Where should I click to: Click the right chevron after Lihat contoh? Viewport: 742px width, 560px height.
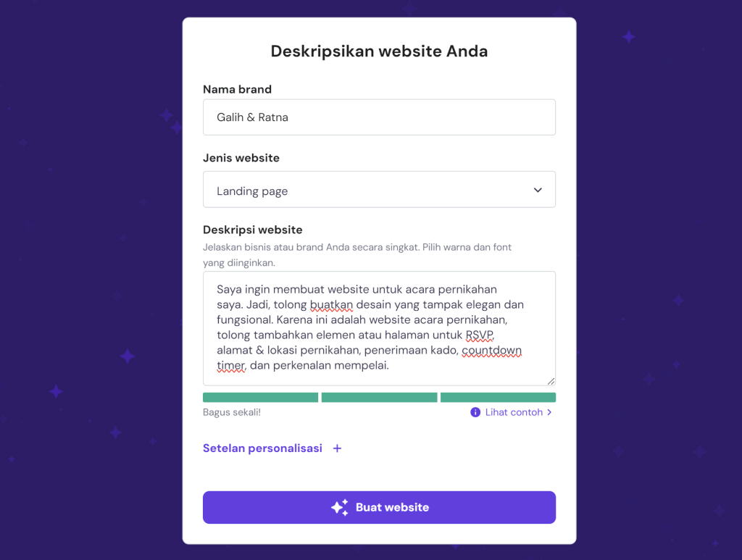(x=549, y=412)
